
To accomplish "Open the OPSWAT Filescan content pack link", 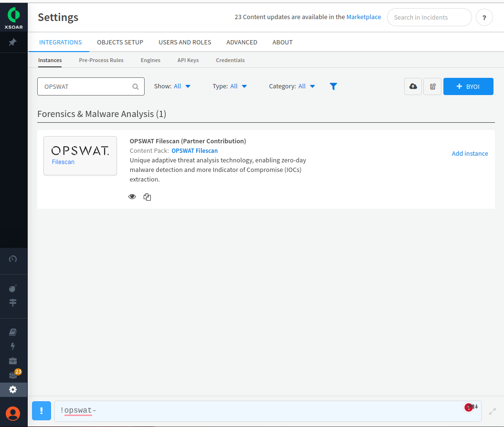I will click(x=194, y=150).
